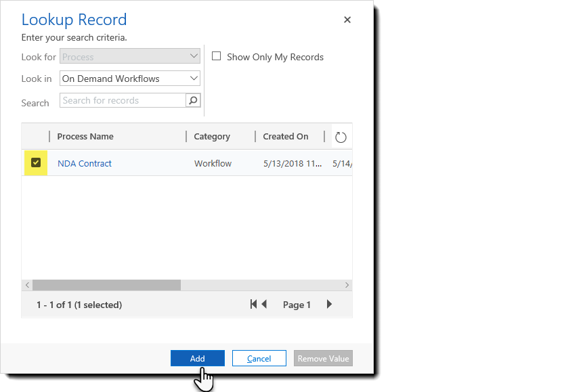Viewport: 562px width, 392px height.
Task: Click the search magnifier icon
Action: coord(193,100)
